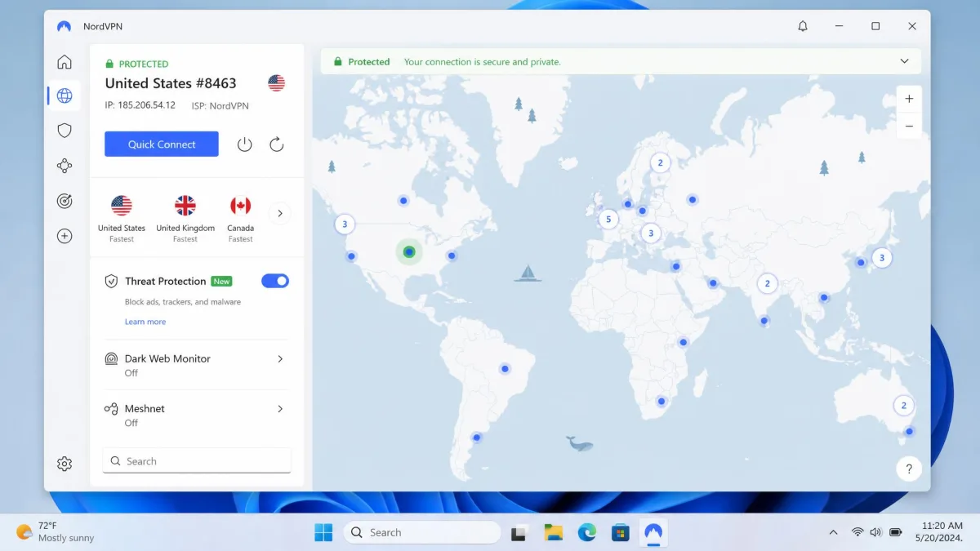This screenshot has width=980, height=551.
Task: Click the server name United States #8463
Action: pos(171,83)
